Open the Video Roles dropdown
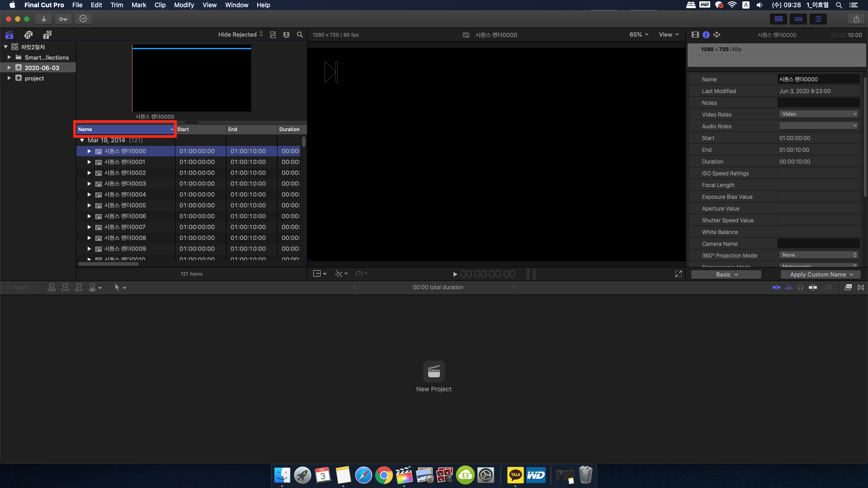The image size is (868, 488). [x=818, y=114]
